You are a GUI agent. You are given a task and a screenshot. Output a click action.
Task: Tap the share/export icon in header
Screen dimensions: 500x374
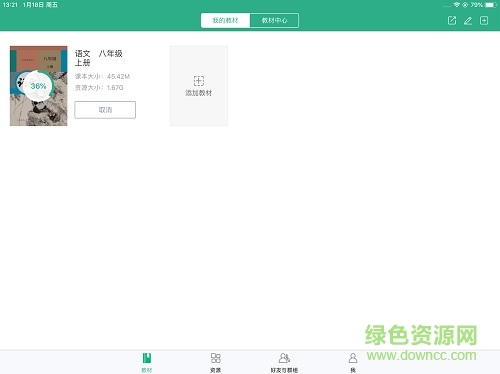point(452,21)
